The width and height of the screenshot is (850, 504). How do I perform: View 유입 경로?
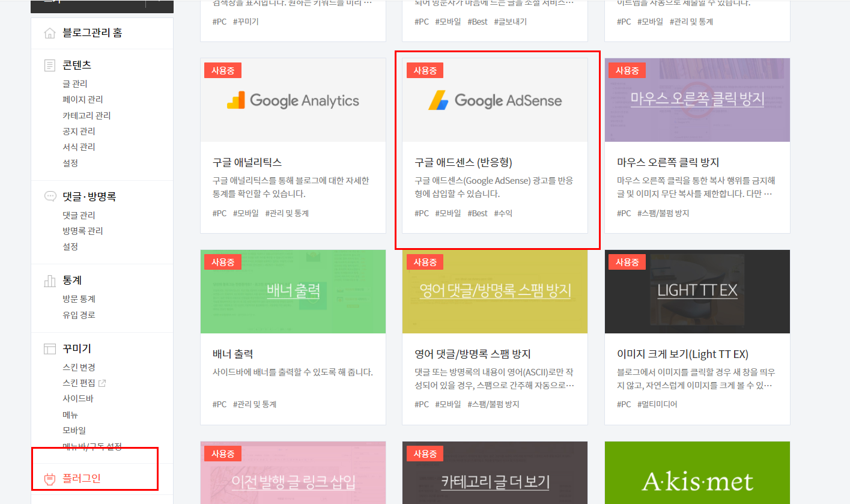click(79, 315)
